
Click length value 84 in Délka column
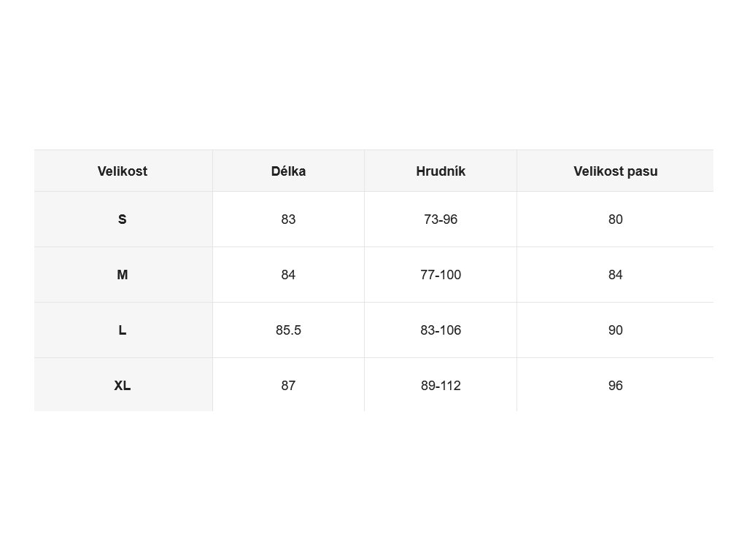(288, 275)
